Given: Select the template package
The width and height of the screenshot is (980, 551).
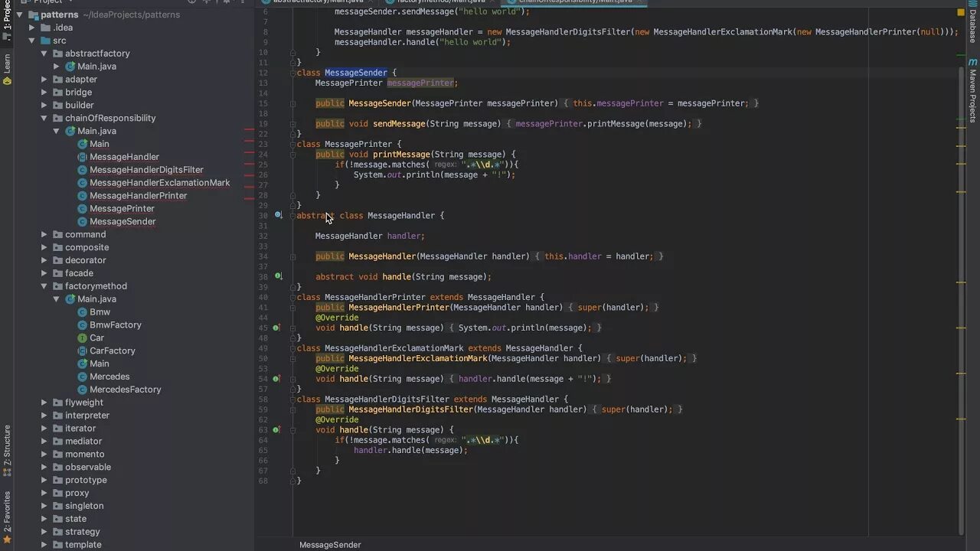Looking at the screenshot, I should [x=83, y=545].
